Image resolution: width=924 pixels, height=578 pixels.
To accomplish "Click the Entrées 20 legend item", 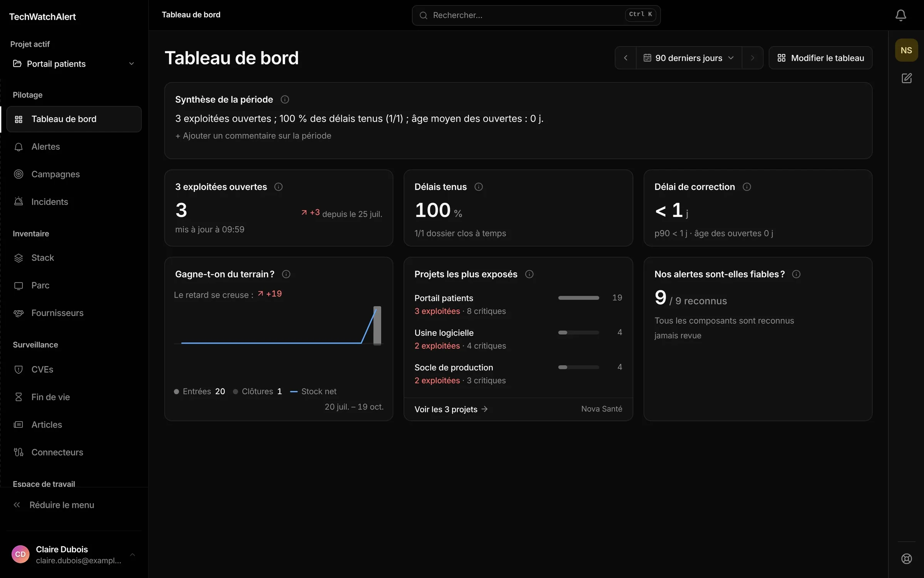I will point(199,391).
